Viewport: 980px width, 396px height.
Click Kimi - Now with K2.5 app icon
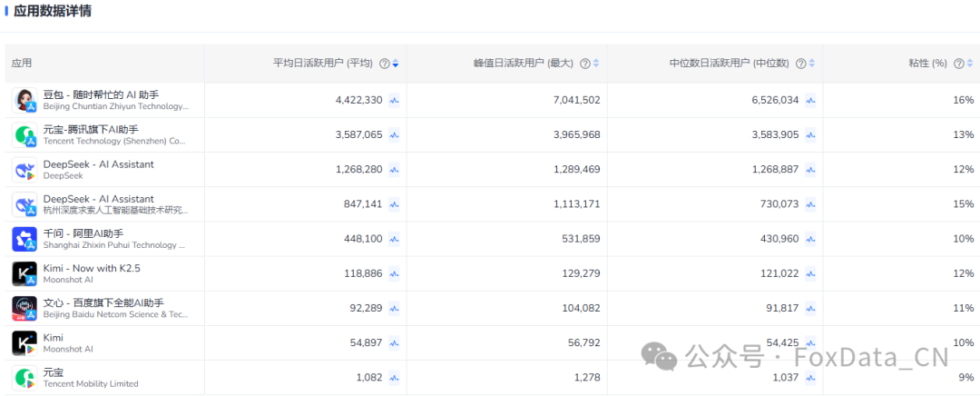(x=24, y=273)
